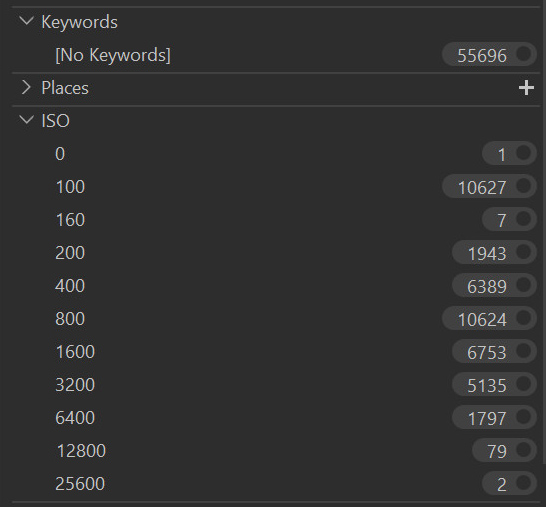546x507 pixels.
Task: Toggle the ISO 0 filter circle
Action: pyautogui.click(x=523, y=153)
